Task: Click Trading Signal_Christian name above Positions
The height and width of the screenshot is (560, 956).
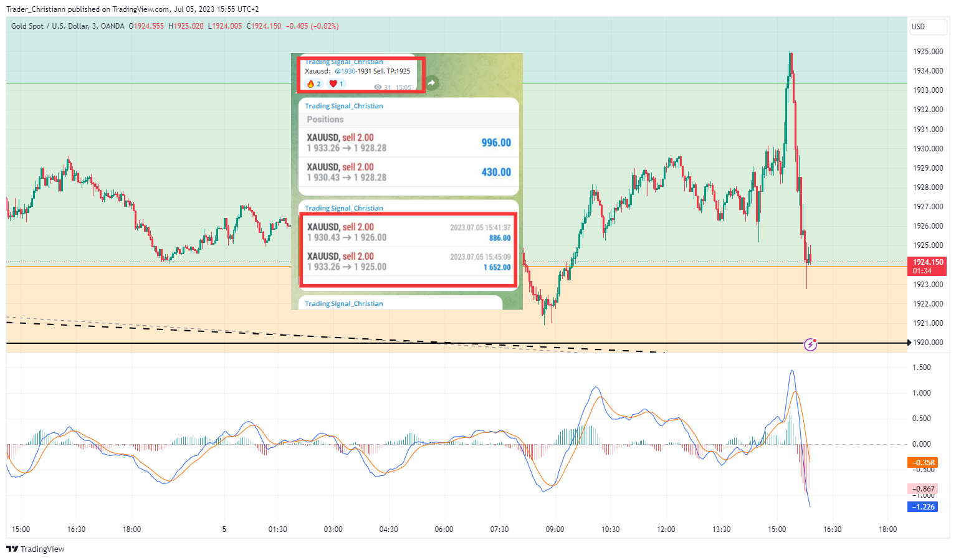Action: (x=344, y=106)
